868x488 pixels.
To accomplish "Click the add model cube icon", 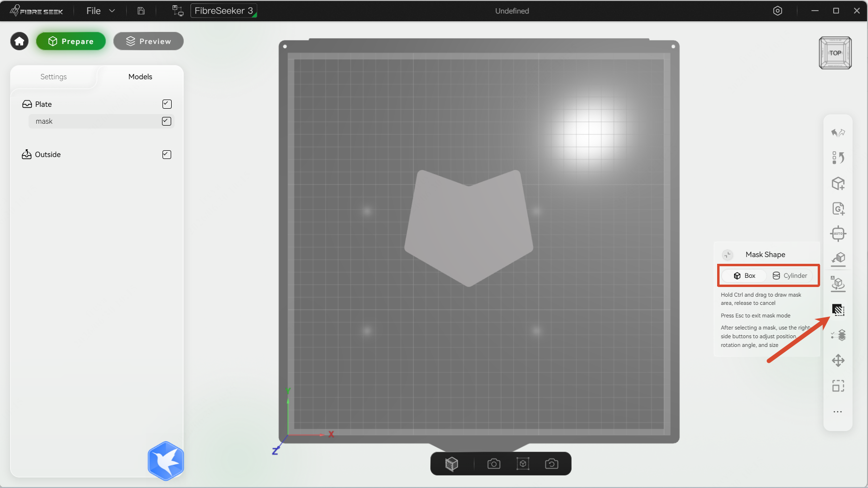I will tap(838, 184).
